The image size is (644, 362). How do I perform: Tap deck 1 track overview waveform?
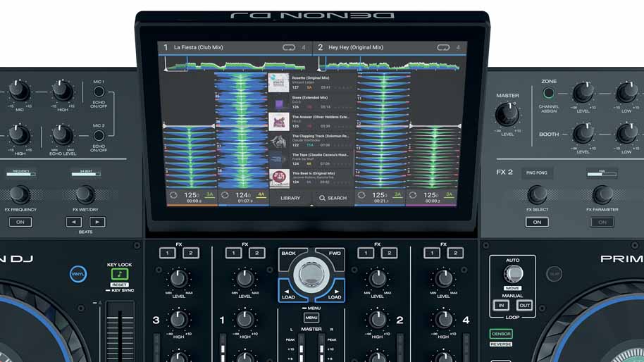pyautogui.click(x=235, y=65)
